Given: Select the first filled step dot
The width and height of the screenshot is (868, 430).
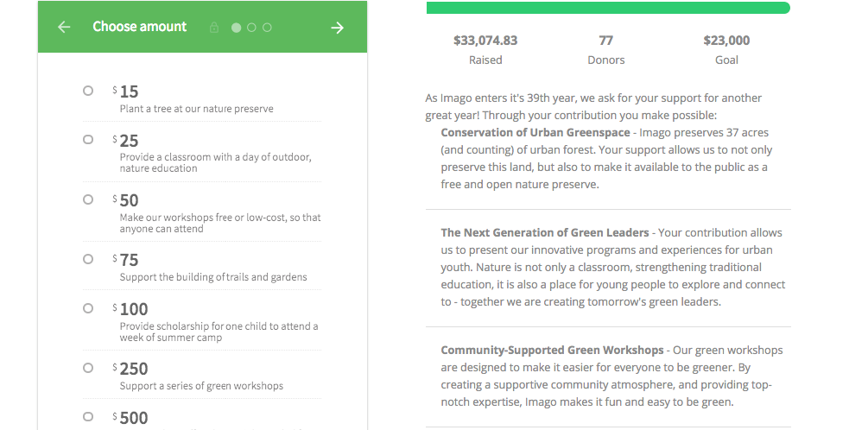Looking at the screenshot, I should pos(237,28).
